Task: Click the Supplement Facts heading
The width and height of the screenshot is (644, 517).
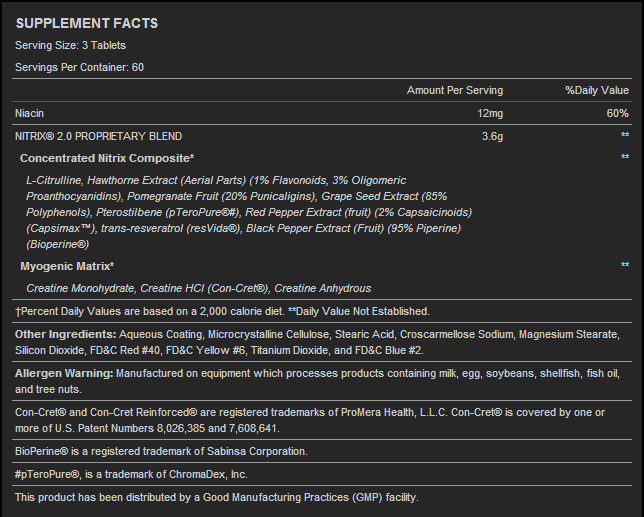Action: pyautogui.click(x=86, y=23)
